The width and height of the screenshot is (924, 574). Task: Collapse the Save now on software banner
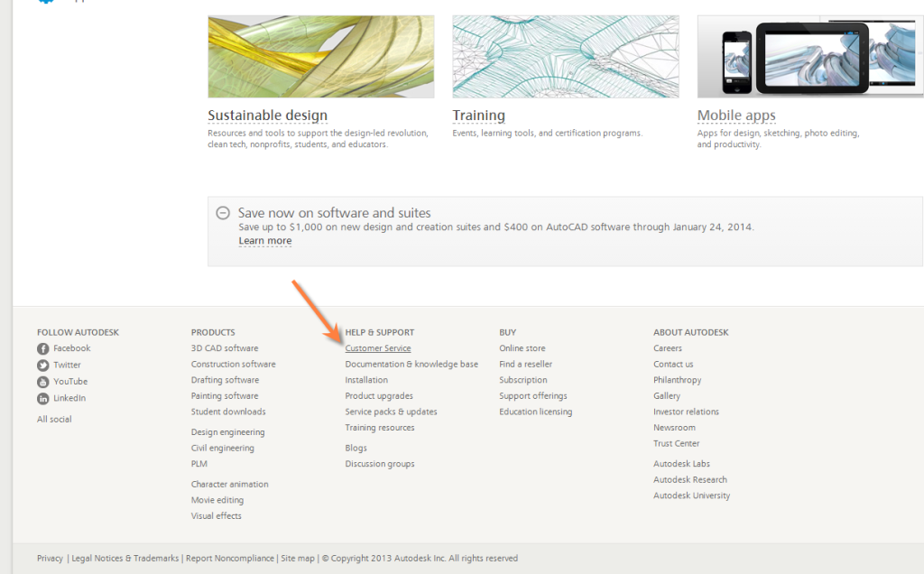tap(223, 213)
